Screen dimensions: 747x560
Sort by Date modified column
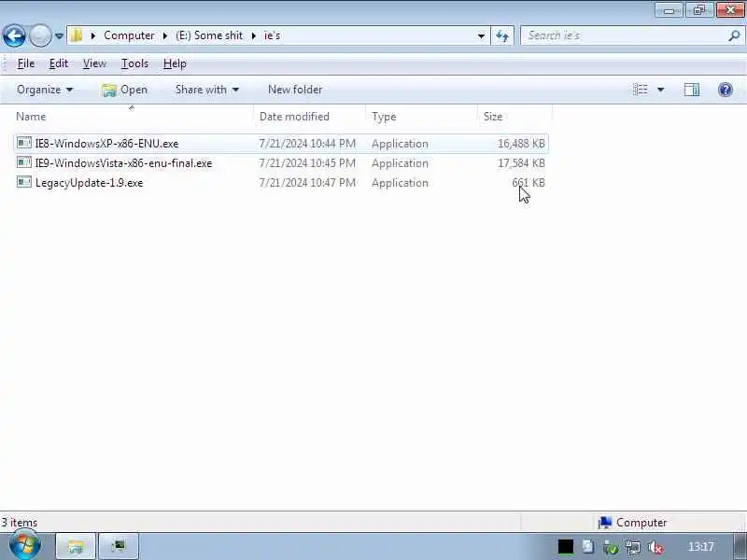pyautogui.click(x=310, y=117)
